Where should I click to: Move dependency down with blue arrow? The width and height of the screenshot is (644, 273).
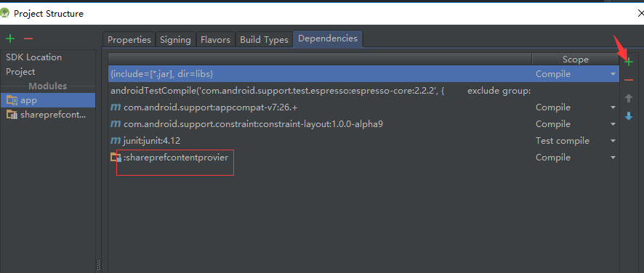[629, 116]
